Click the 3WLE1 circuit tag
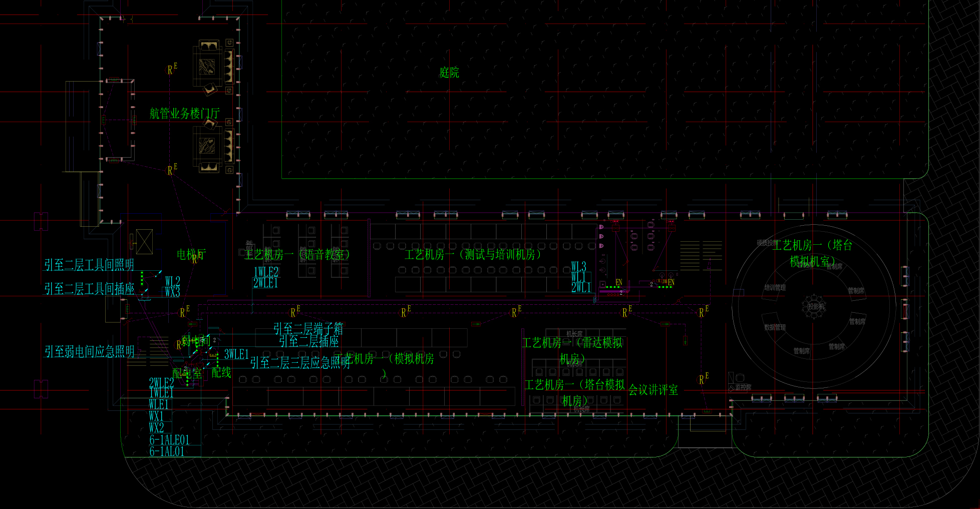The image size is (980, 509). [236, 354]
